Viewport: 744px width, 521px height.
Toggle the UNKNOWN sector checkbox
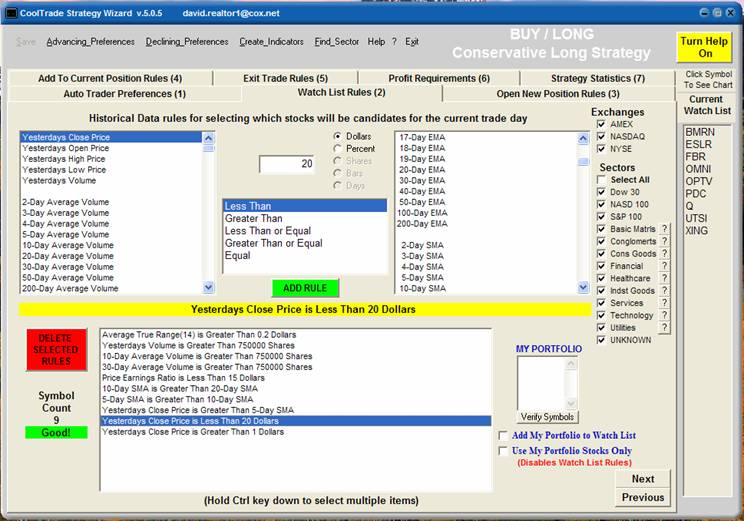point(601,340)
